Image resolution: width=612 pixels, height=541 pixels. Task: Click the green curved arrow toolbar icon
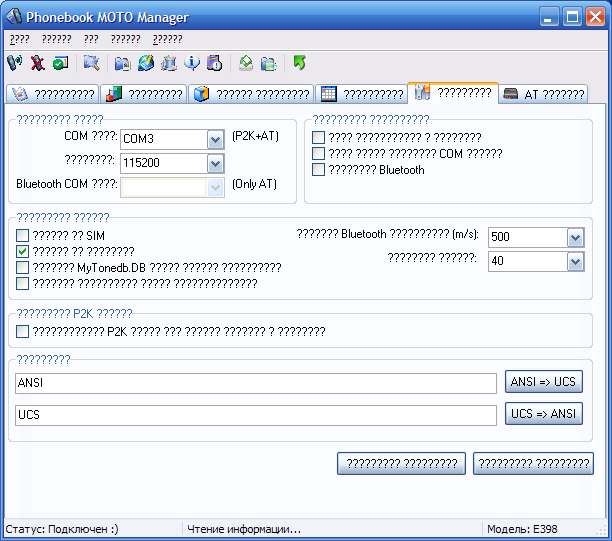coord(299,63)
